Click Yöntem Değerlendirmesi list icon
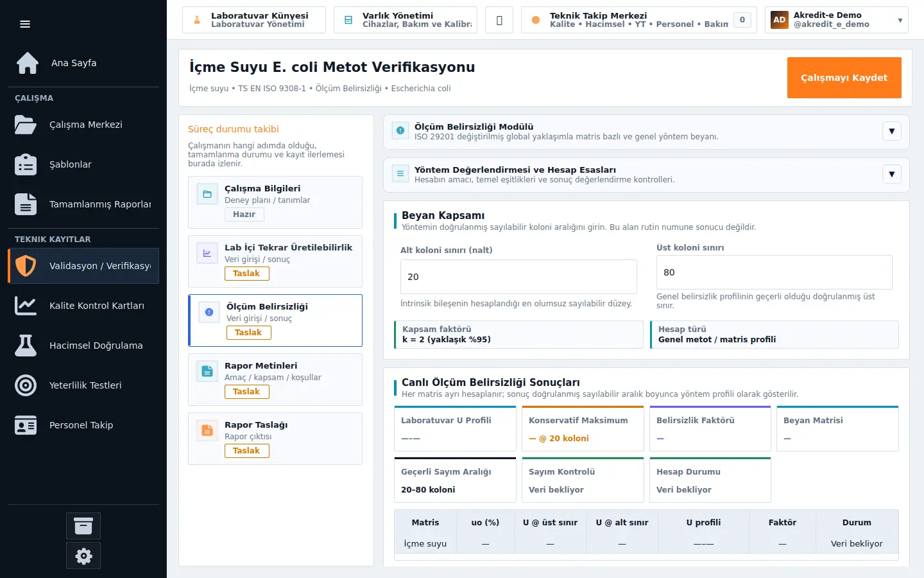Viewport: 924px width, 578px height. (400, 174)
